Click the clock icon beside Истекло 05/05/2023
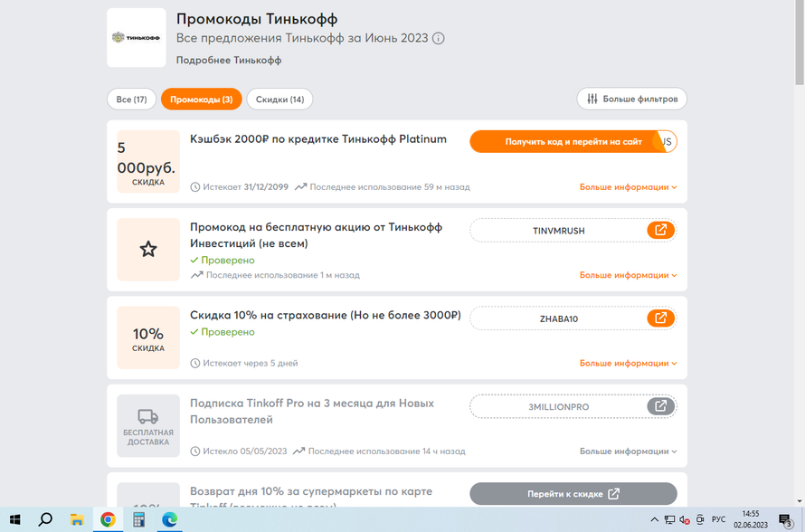805x532 pixels. [195, 451]
